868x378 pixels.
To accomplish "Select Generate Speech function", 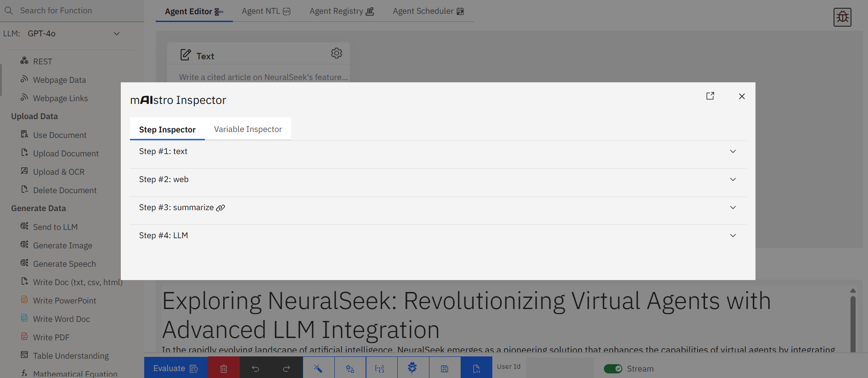I will click(64, 263).
